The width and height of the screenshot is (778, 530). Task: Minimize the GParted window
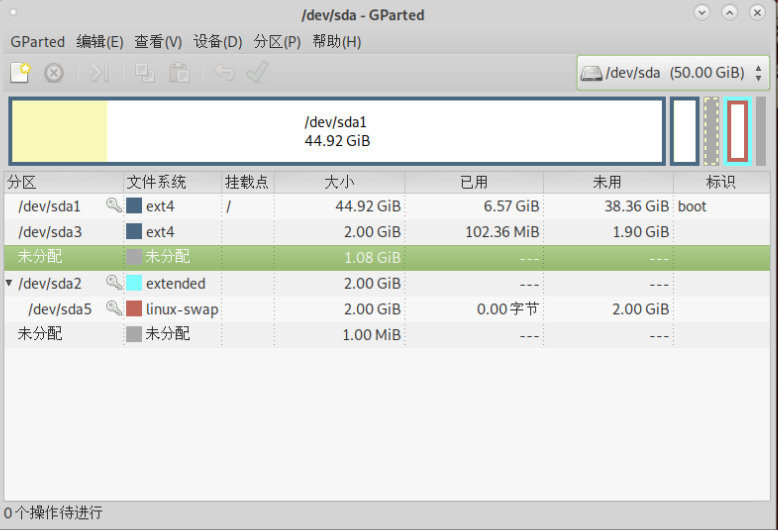click(702, 12)
